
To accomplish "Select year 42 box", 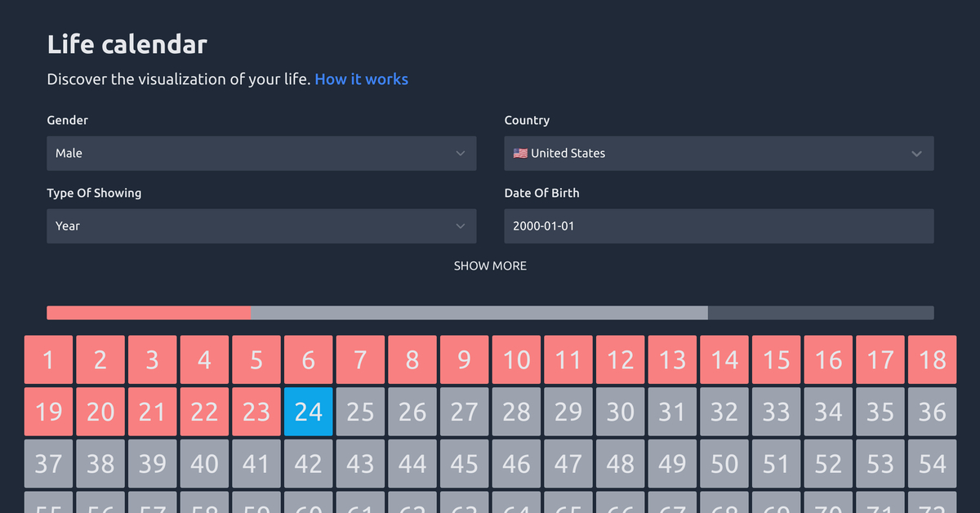I will (x=308, y=464).
